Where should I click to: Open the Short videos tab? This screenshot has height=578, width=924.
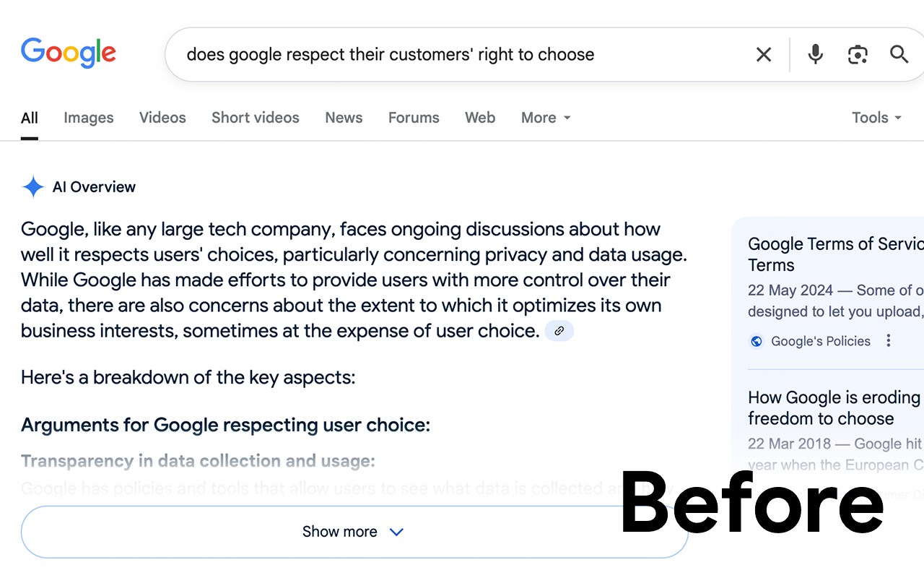point(256,118)
